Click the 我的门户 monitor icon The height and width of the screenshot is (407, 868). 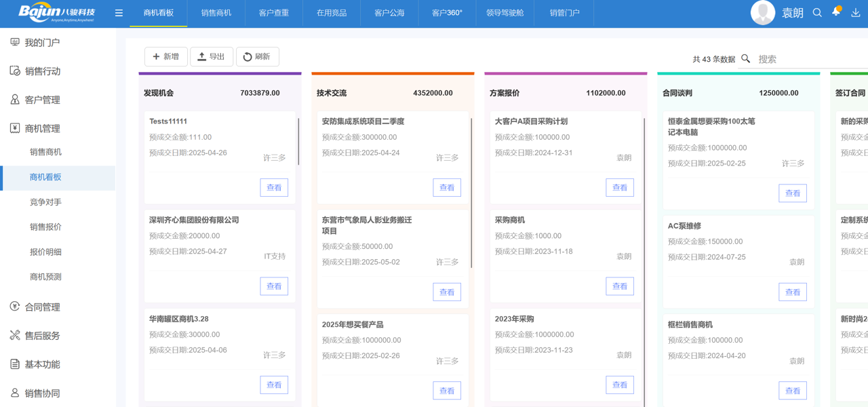tap(15, 42)
